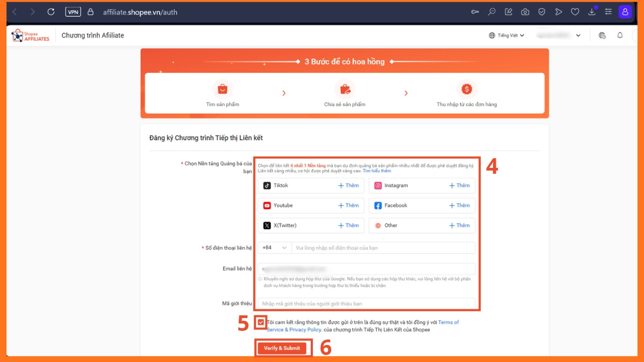Go forward with the browser forward arrow

pyautogui.click(x=33, y=12)
